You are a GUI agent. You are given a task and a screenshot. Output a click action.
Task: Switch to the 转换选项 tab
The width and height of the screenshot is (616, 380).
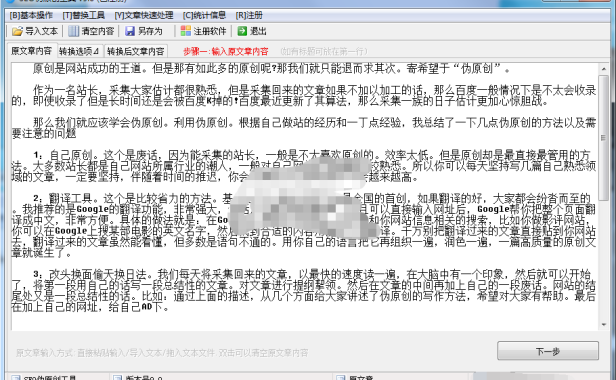coord(80,51)
